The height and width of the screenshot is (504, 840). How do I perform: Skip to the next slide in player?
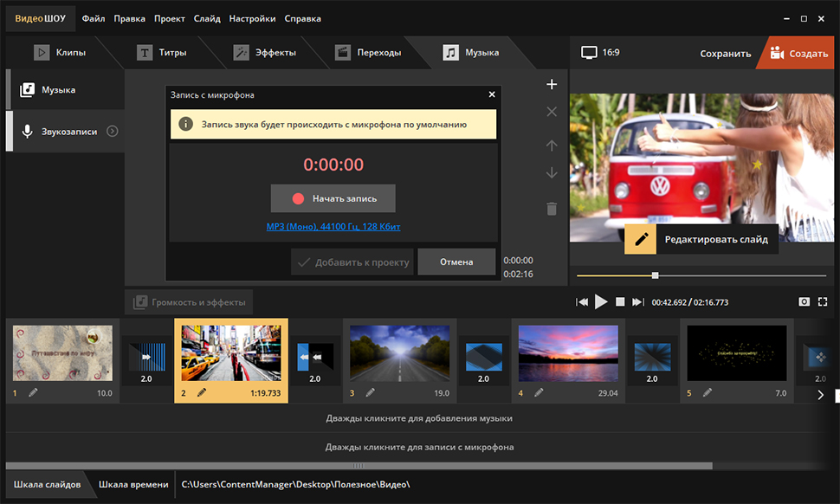coord(637,301)
